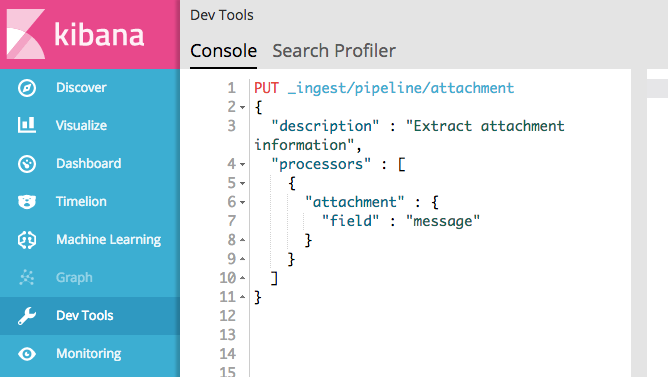This screenshot has width=668, height=377.
Task: Click the "processors" key in editor
Action: click(x=321, y=164)
